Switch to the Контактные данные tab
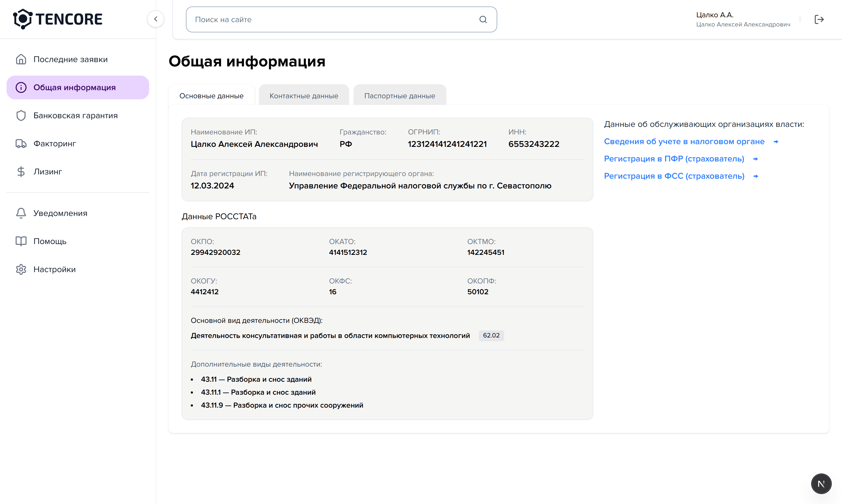The image size is (842, 504). click(303, 96)
